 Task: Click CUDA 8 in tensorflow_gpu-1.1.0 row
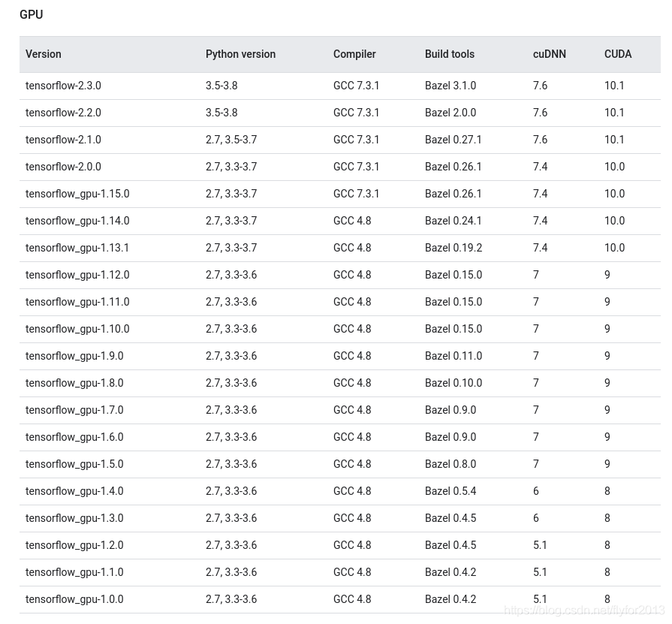click(607, 571)
